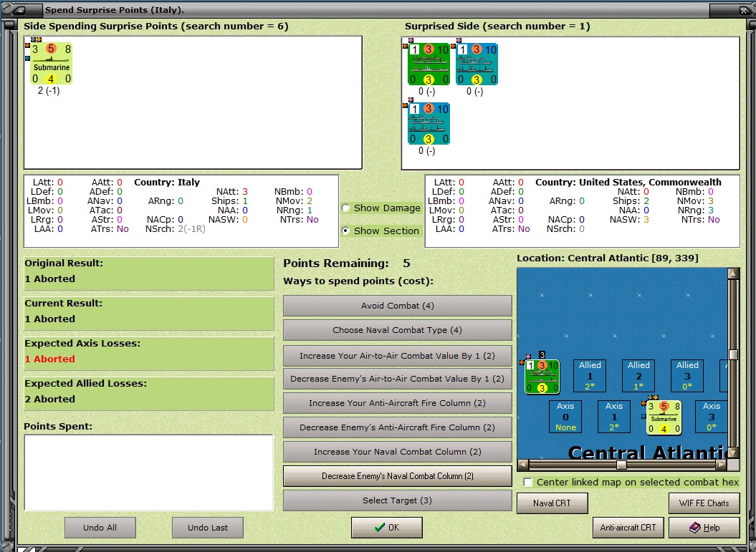Select the top-right teal convoy counter
The height and width of the screenshot is (552, 756).
click(x=477, y=64)
